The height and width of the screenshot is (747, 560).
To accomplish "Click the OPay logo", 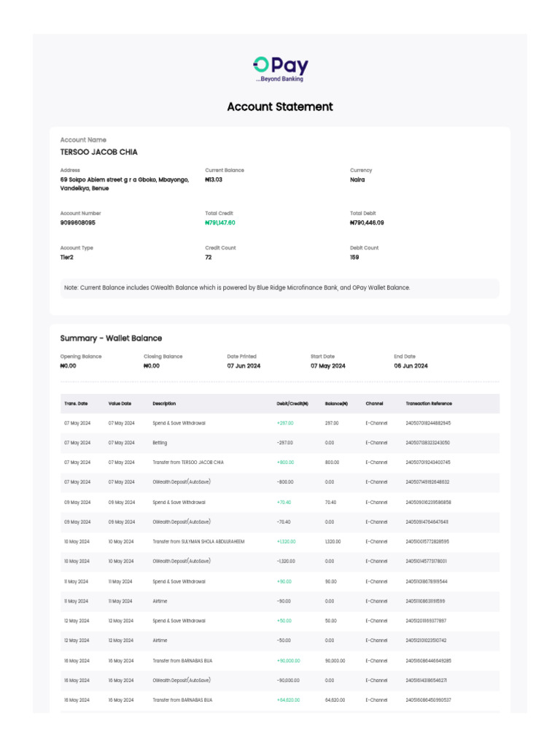I will pyautogui.click(x=280, y=69).
